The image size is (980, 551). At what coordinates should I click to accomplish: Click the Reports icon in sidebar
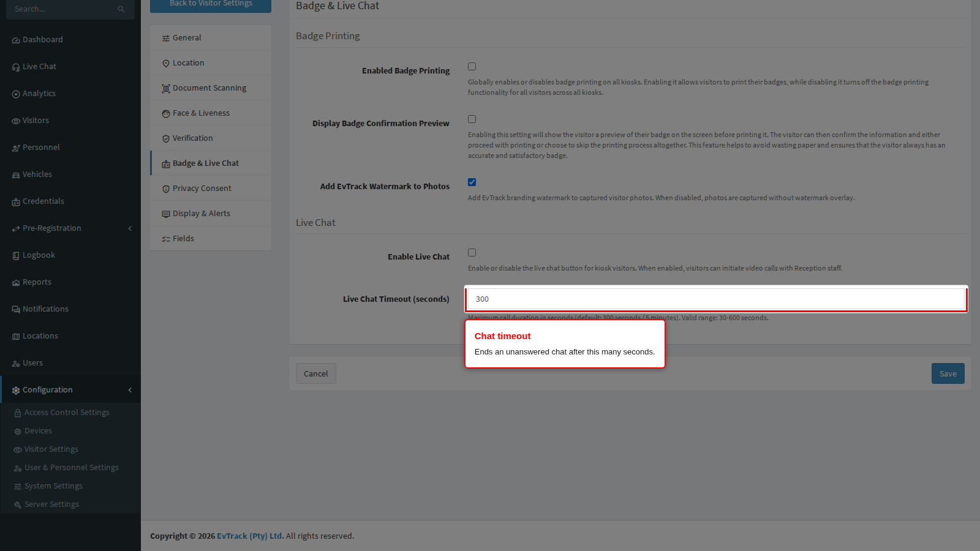click(x=16, y=283)
